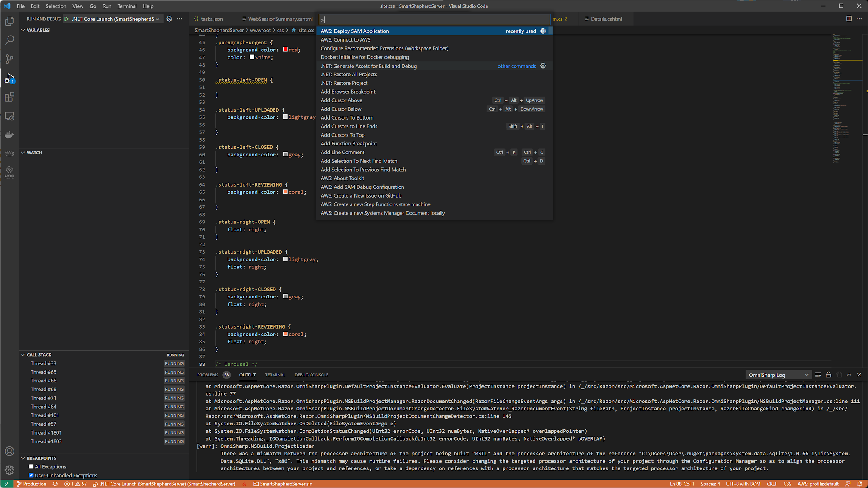Open the Selection menu
Viewport: 868px width, 488px height.
click(56, 6)
